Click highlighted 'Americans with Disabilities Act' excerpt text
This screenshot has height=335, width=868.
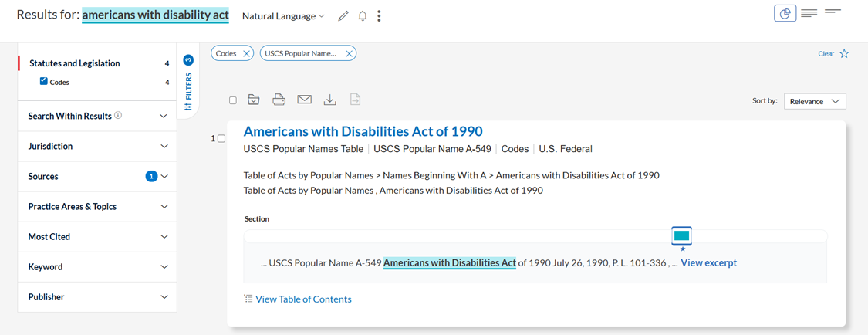click(450, 263)
